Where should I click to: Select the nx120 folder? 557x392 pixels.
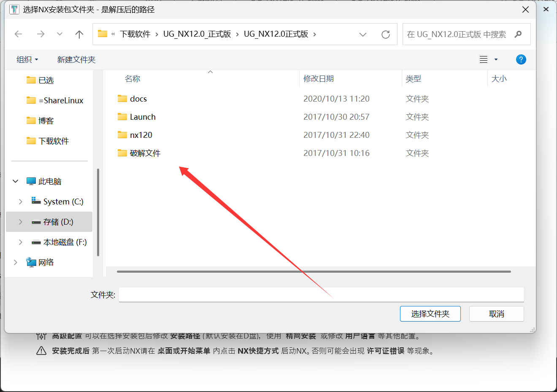141,135
